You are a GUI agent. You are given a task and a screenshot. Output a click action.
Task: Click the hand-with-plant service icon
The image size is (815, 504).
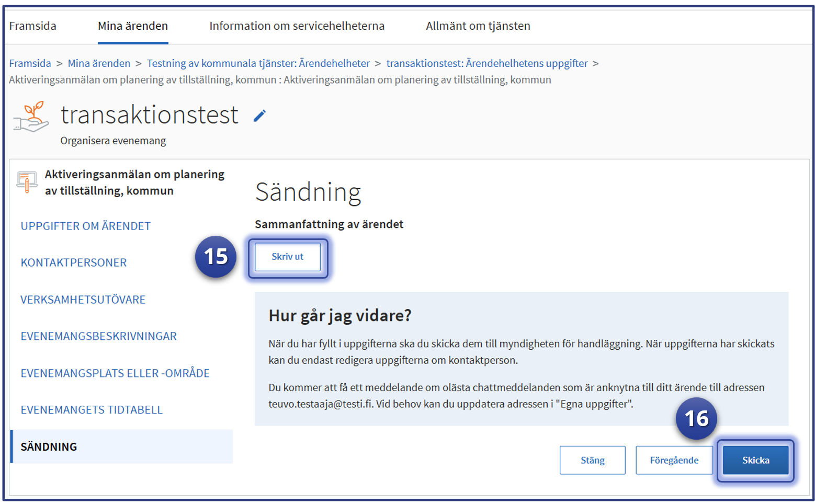tap(31, 117)
